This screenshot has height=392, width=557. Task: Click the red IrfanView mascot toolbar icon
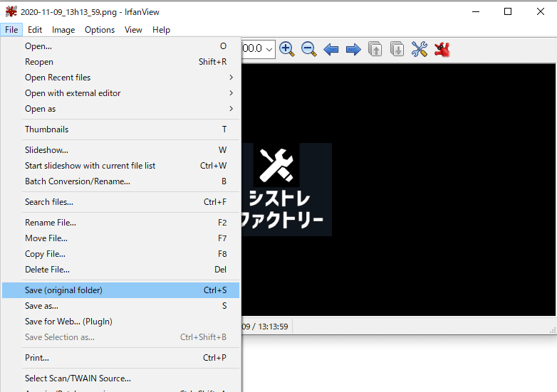442,49
